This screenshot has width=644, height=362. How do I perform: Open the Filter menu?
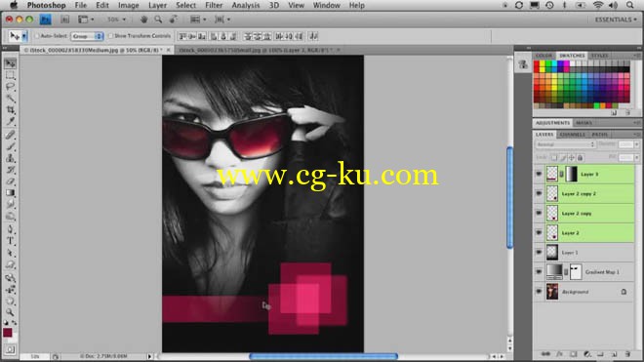tap(214, 5)
